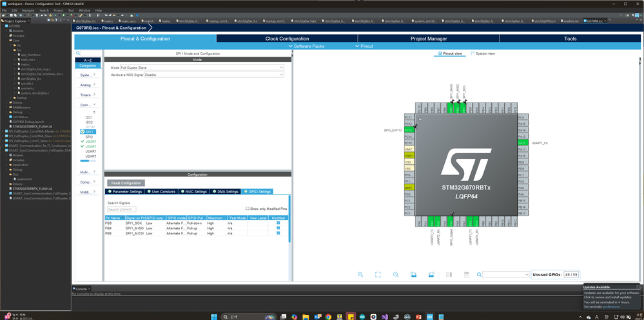The width and height of the screenshot is (644, 320).
Task: Switch to User Constants tab
Action: click(x=161, y=192)
